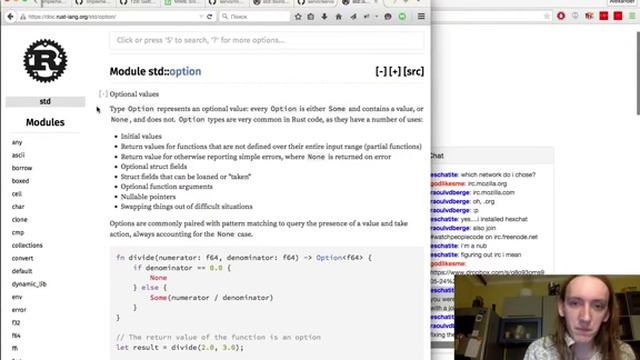Open the downloads arrow in Firefox toolbar
Screen dimensions: 640x360
(x=324, y=17)
